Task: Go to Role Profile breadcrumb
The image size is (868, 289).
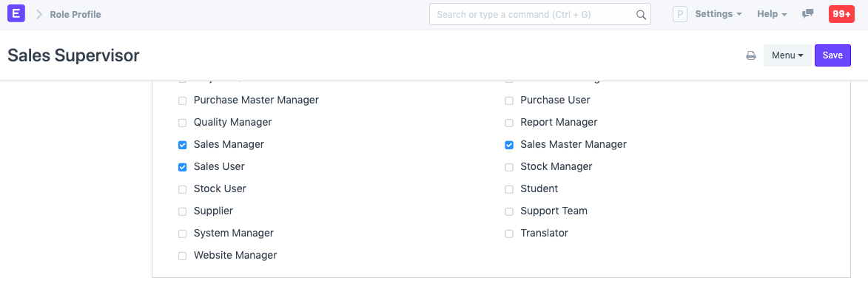Action: pos(75,14)
